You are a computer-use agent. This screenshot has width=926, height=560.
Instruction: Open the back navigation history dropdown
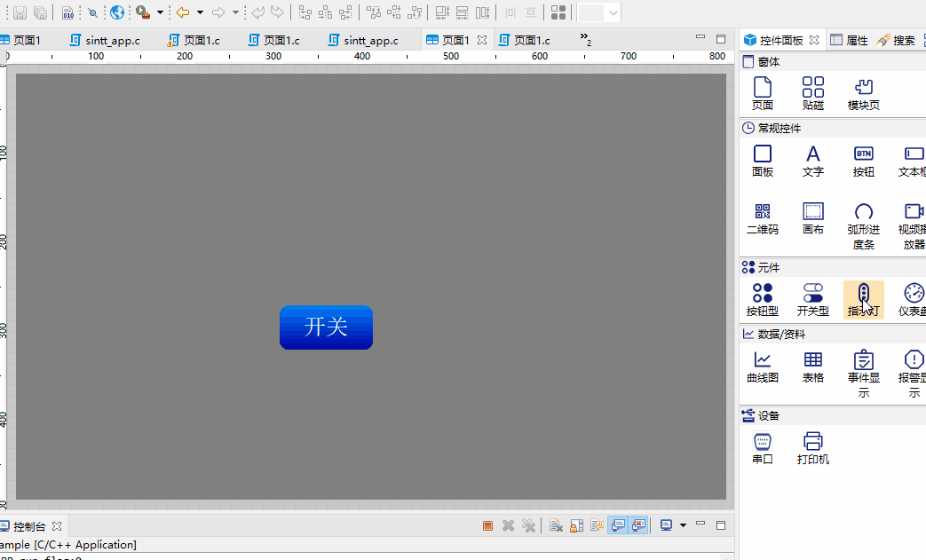pos(200,13)
